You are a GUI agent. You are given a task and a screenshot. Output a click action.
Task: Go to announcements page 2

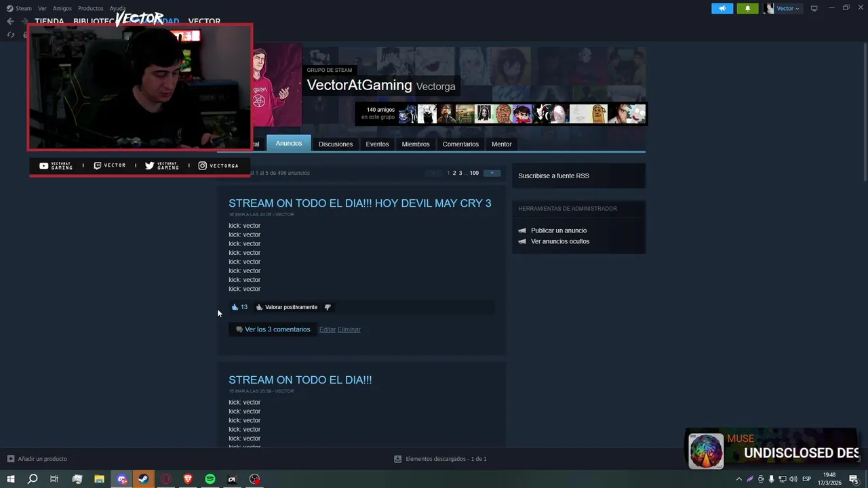click(454, 173)
